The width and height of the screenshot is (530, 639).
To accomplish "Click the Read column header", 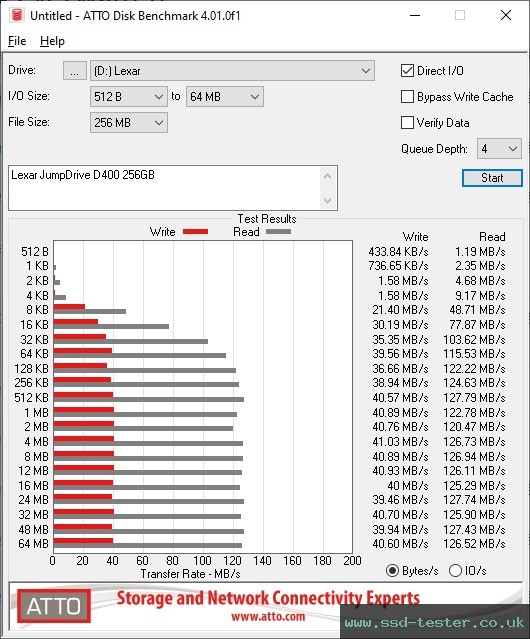I will (x=492, y=237).
